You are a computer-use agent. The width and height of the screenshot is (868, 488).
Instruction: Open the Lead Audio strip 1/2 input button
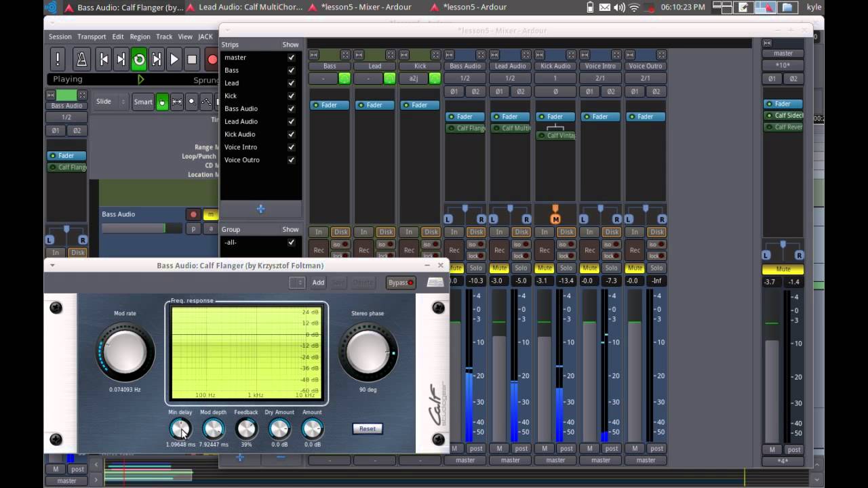click(510, 79)
